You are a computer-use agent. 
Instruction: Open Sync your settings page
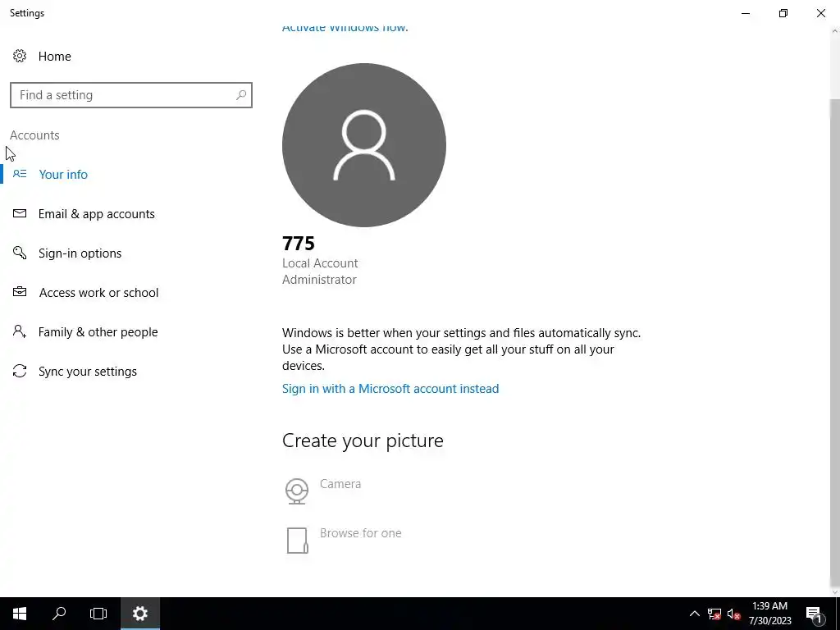click(x=88, y=372)
